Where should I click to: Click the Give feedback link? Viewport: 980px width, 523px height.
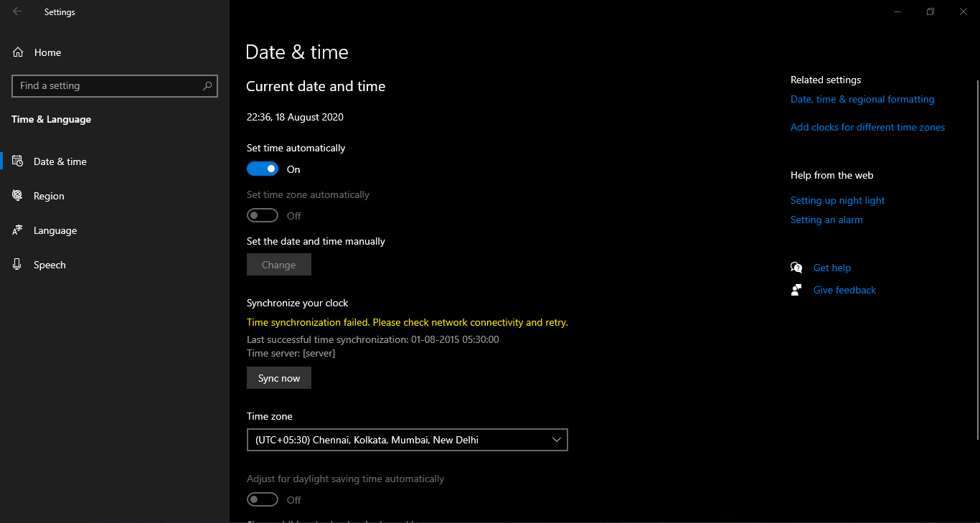(844, 290)
